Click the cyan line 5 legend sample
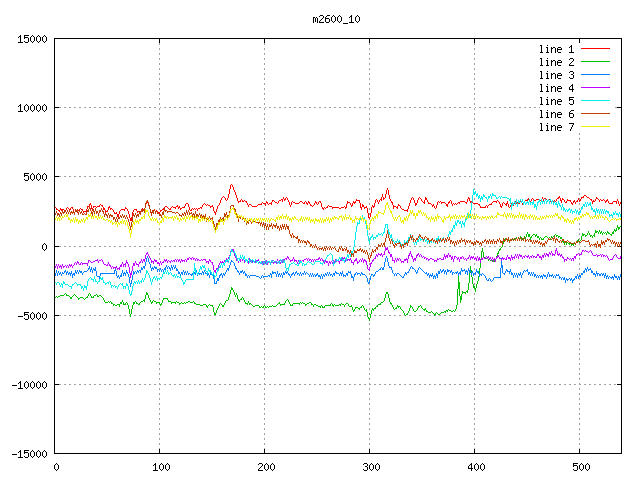The image size is (640, 480). 596,101
